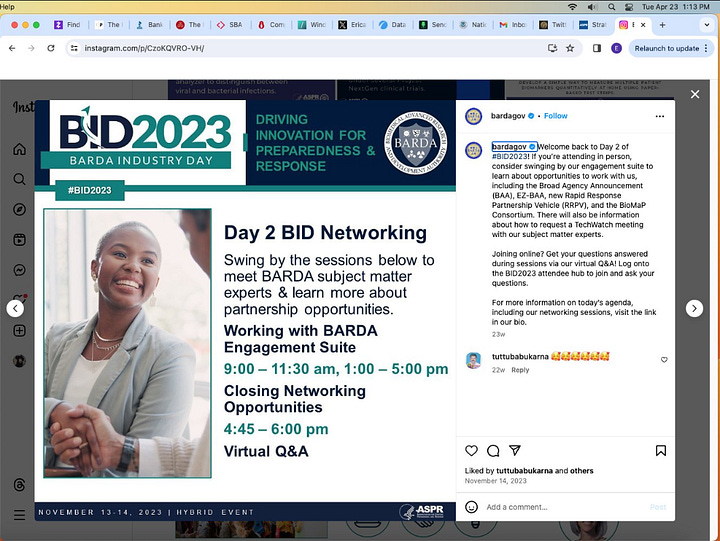Click the browser forward arrow
Viewport: 720px width, 541px height.
pos(31,48)
